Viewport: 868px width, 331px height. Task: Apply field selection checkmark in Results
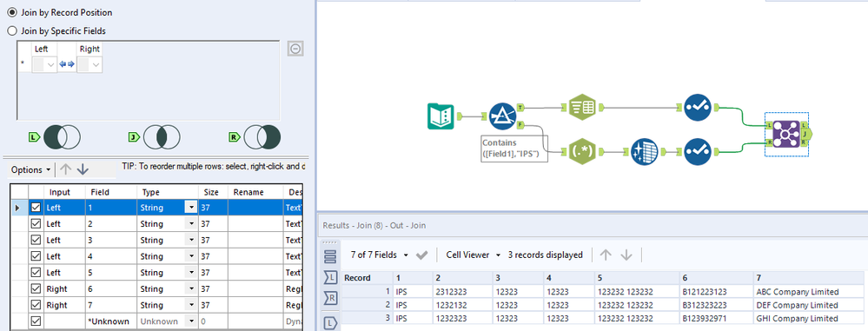421,255
